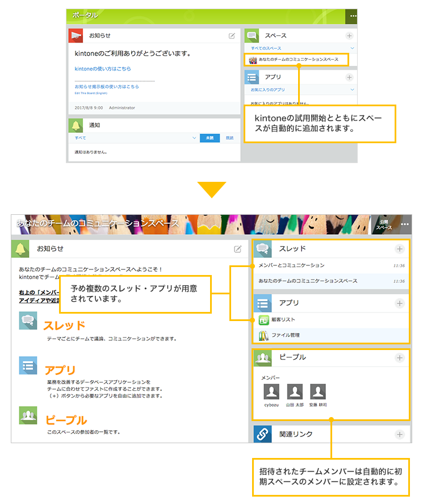Switch to the 既読 notifications tab
The width and height of the screenshot is (423, 504).
coord(229,138)
